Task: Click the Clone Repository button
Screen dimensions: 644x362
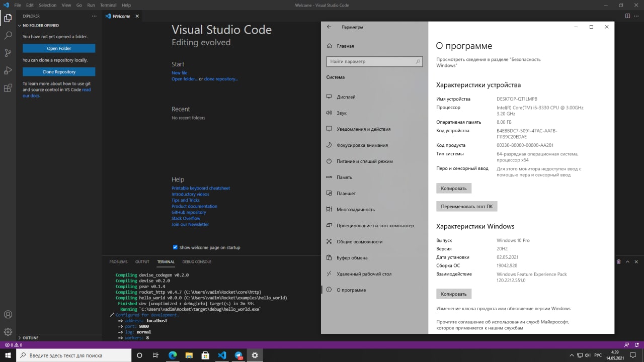Action: pyautogui.click(x=59, y=72)
